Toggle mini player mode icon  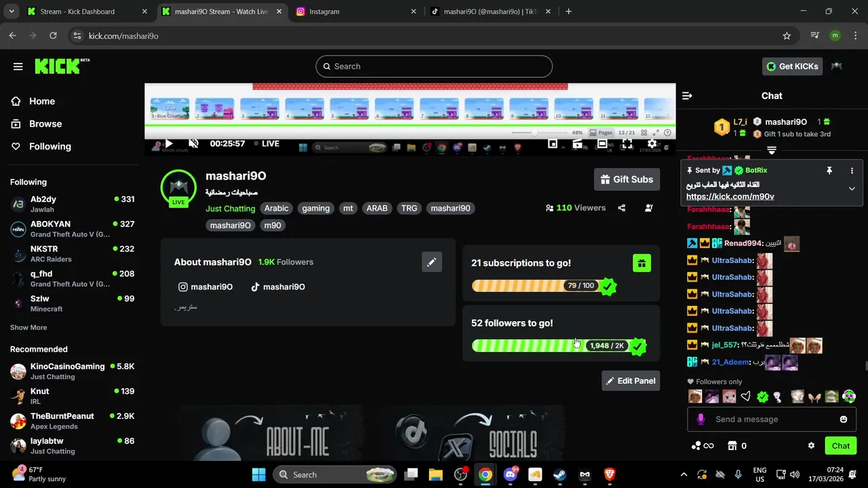click(553, 144)
